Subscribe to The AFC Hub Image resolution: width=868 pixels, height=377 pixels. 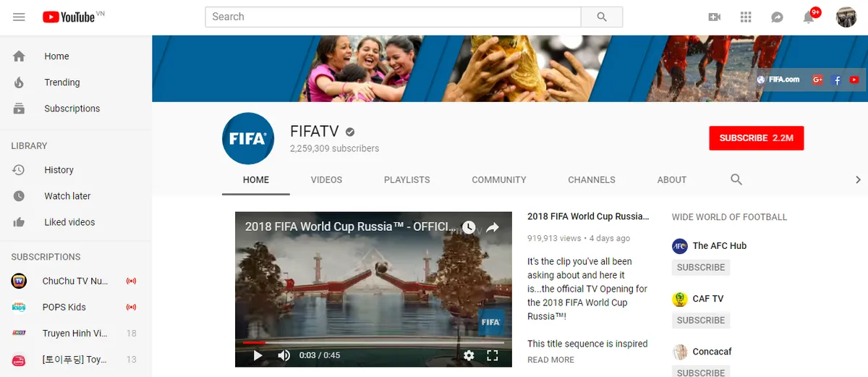coord(701,267)
